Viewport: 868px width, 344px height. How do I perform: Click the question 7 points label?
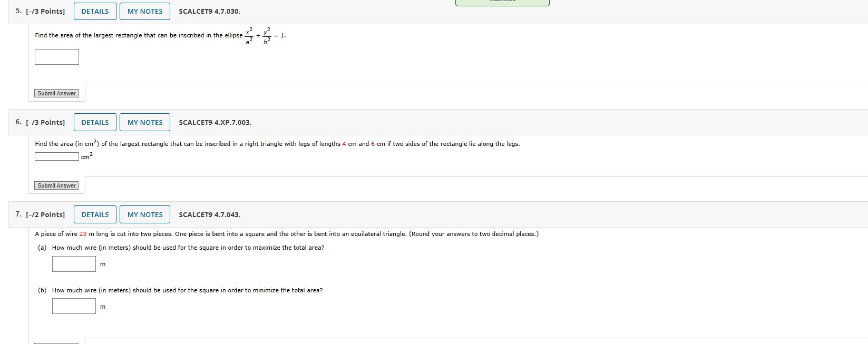[x=45, y=215]
